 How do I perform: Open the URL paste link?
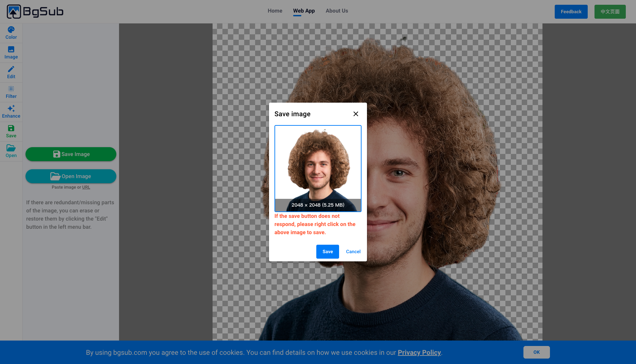(86, 187)
